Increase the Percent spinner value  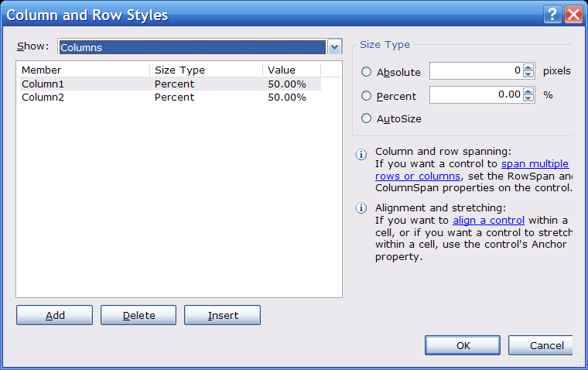click(528, 91)
